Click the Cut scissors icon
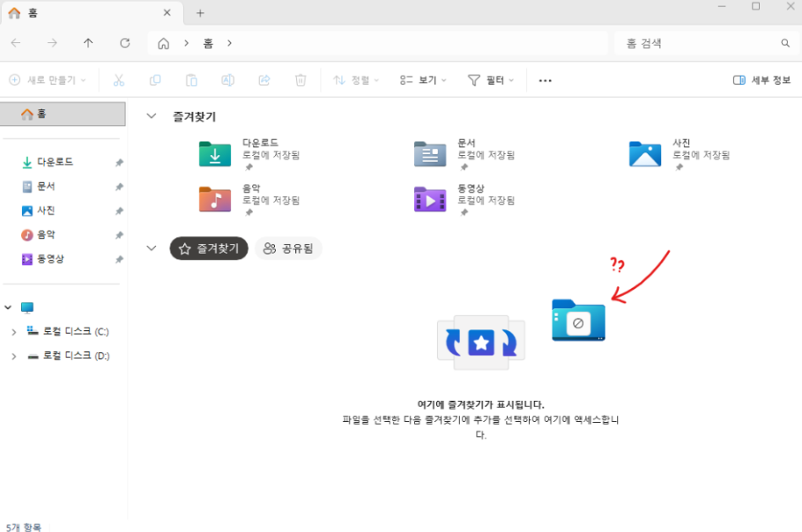Screen dimensions: 802x532 tap(119, 80)
